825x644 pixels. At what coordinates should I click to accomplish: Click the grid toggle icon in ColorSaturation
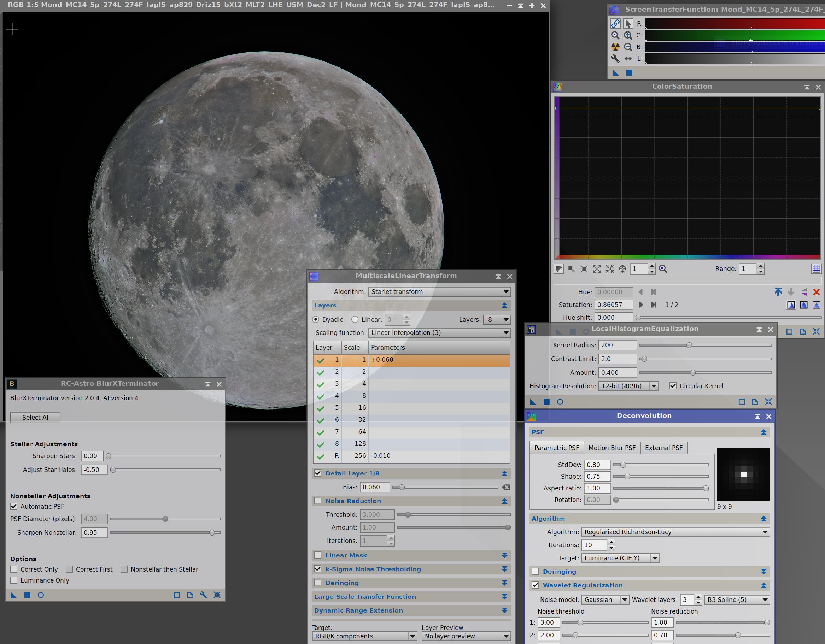coord(816,269)
